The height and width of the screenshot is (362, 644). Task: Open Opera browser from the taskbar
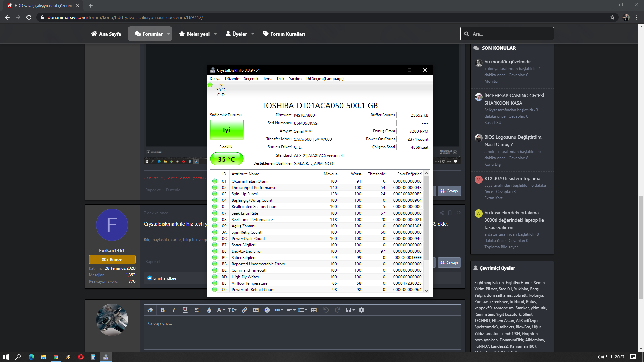(x=81, y=357)
